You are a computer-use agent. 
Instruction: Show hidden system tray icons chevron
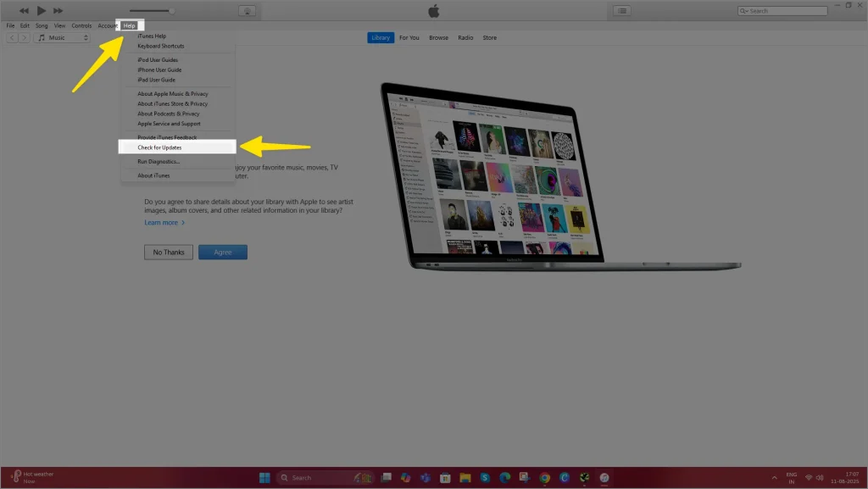pos(773,478)
